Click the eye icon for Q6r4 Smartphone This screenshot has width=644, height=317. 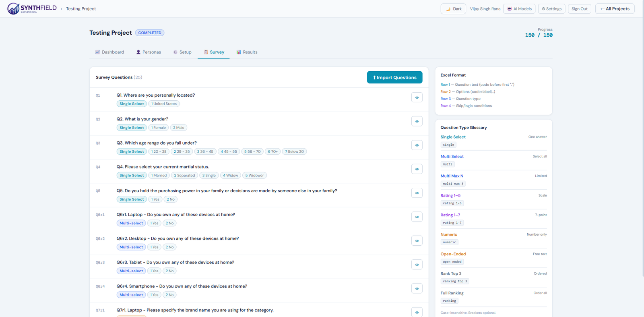[417, 288]
